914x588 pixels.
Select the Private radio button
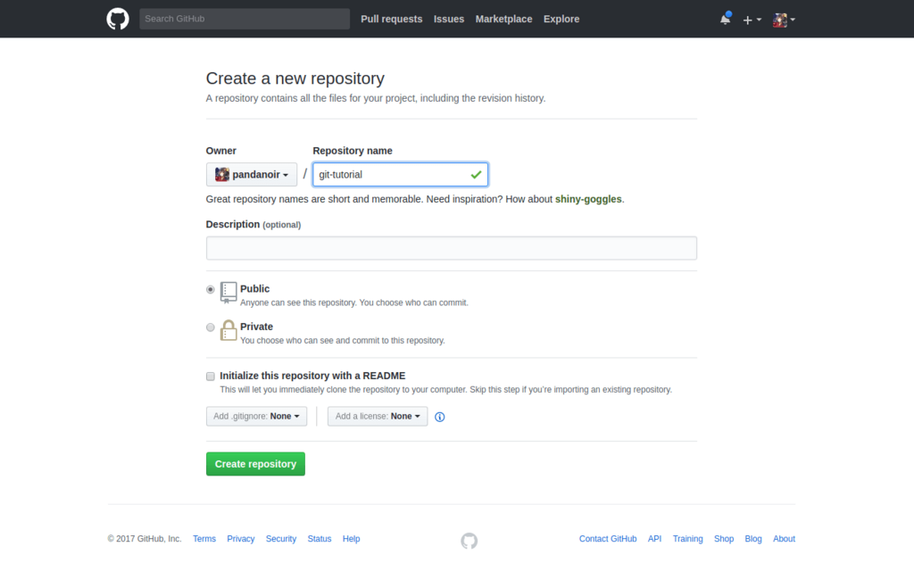click(x=211, y=327)
